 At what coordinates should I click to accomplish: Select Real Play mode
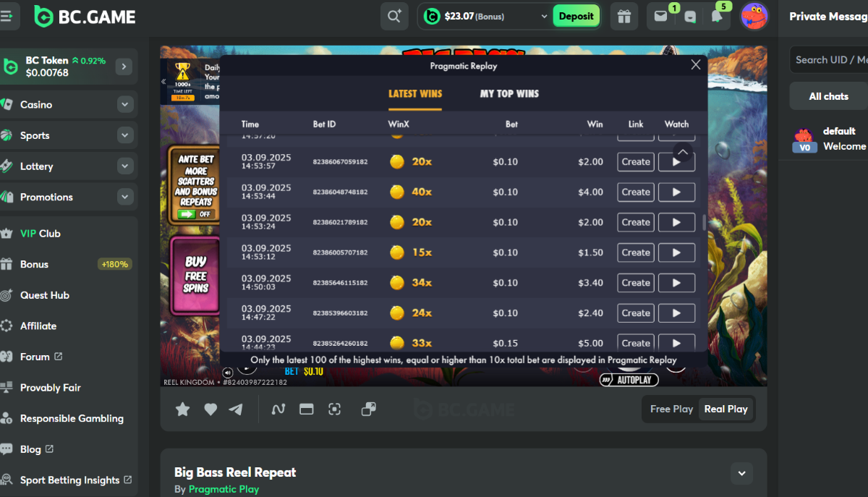coord(726,409)
